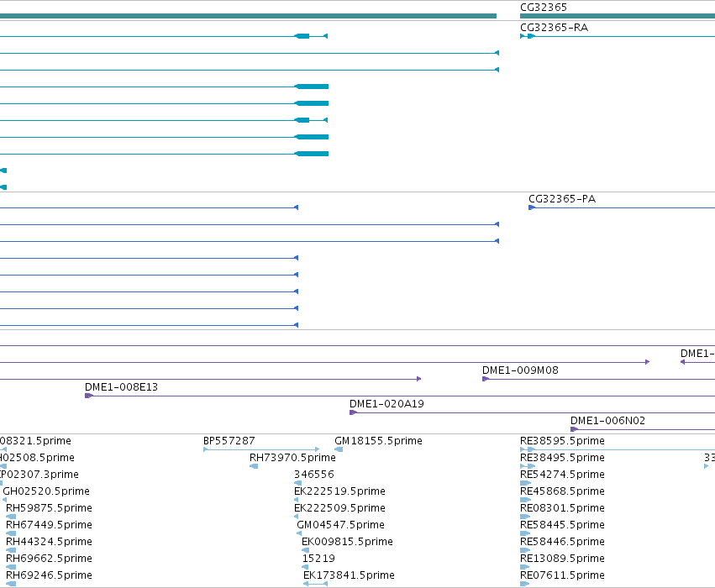This screenshot has width=715, height=588.
Task: Click the GM18155.5prime EST block glyph
Action: coord(339,449)
